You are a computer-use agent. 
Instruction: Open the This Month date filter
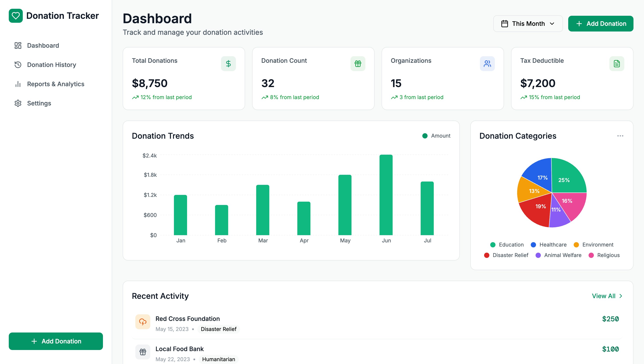click(x=528, y=23)
